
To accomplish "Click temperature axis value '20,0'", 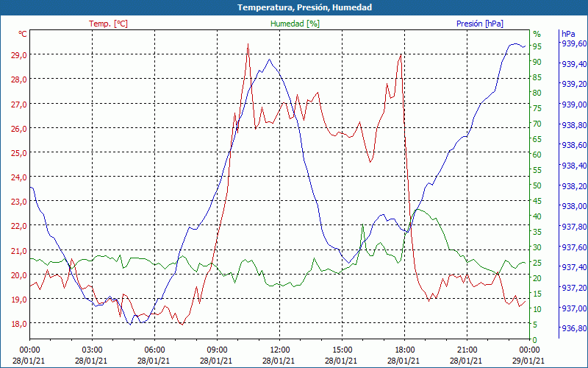I will click(x=19, y=275).
